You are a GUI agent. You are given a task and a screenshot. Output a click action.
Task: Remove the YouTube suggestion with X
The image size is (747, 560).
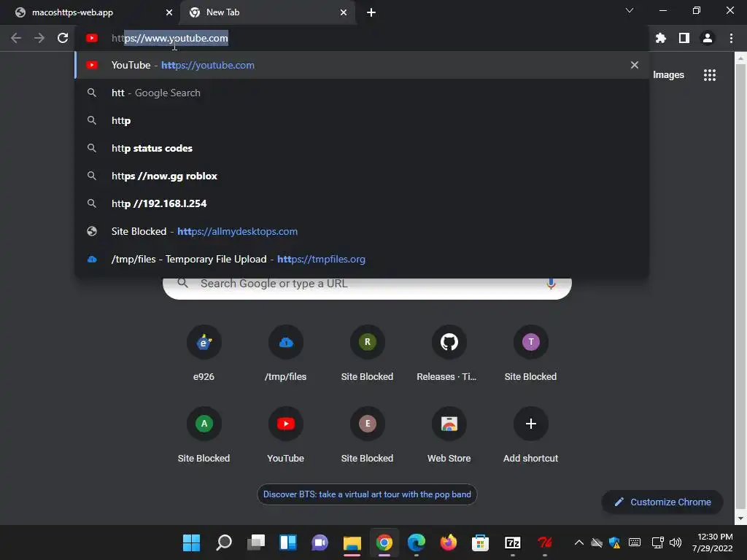[634, 65]
